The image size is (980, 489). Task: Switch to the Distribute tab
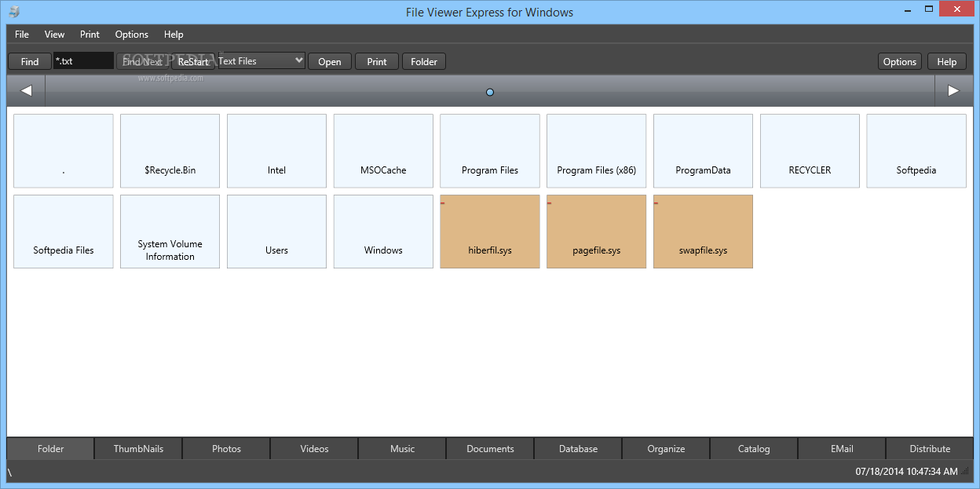tap(930, 449)
